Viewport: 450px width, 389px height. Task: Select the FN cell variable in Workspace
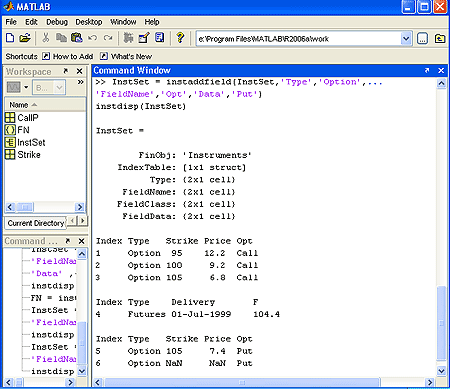click(17, 130)
